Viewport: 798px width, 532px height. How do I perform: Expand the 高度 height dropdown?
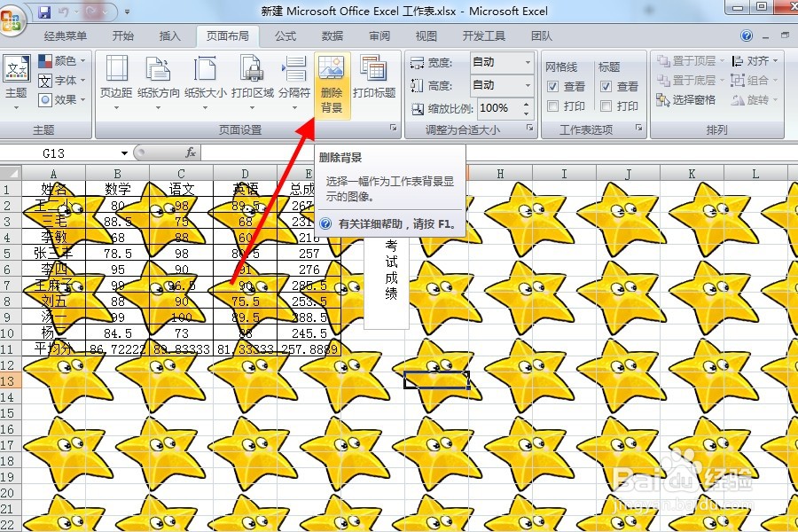(528, 85)
